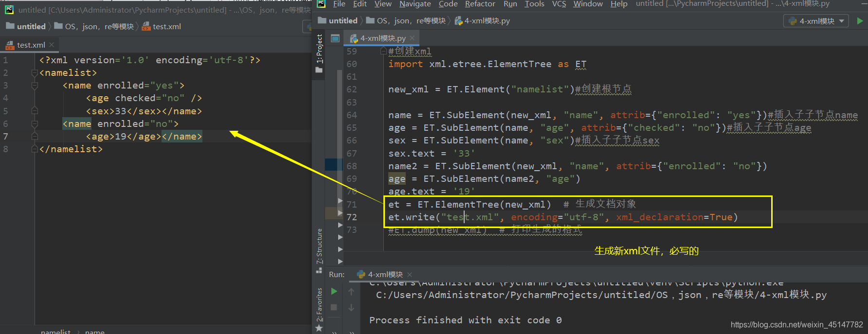This screenshot has height=334, width=868.
Task: Click line number 64 in the gutter
Action: click(351, 115)
